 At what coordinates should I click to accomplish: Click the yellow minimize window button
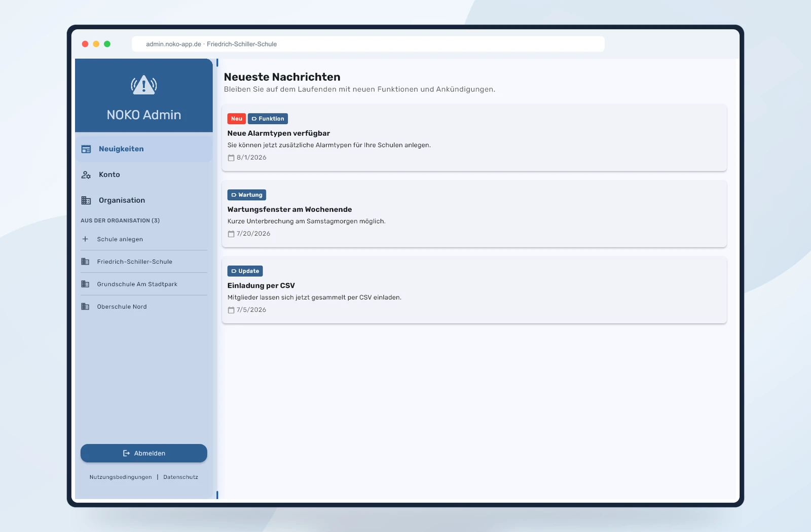[96, 44]
